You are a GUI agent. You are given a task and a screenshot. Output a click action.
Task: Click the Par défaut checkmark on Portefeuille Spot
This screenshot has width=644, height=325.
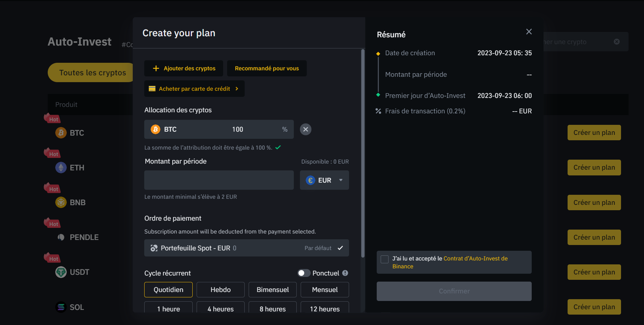pos(340,248)
